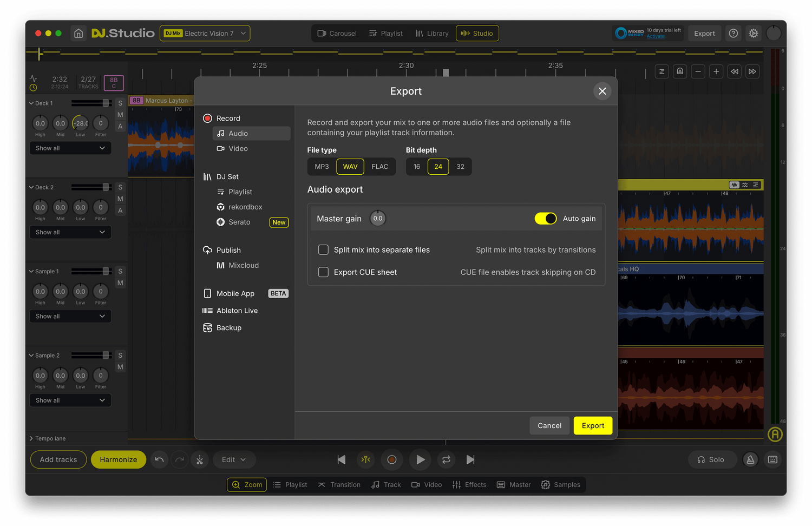Disable the Auto gain toggle
The height and width of the screenshot is (526, 812).
pos(545,219)
